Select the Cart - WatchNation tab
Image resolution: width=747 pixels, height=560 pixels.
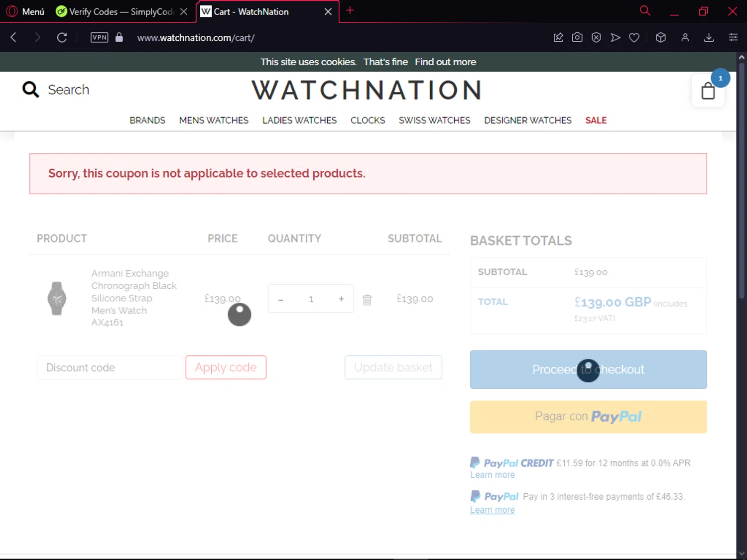[251, 11]
